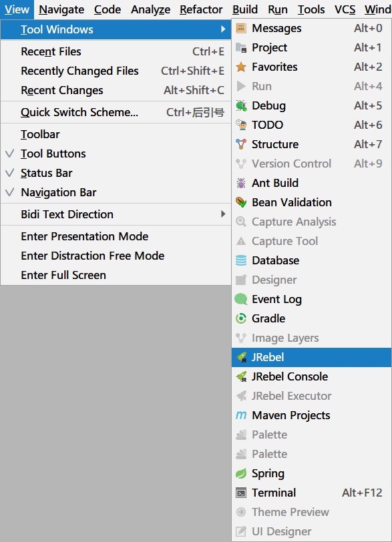Click the Debug bug icon
This screenshot has height=542, width=392.
coord(241,105)
